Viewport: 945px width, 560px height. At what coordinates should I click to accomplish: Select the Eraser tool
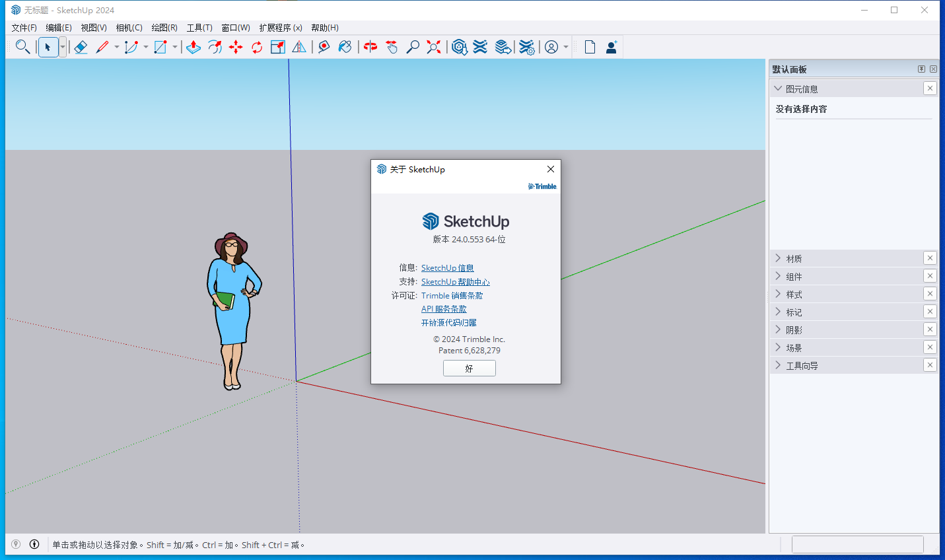(81, 47)
